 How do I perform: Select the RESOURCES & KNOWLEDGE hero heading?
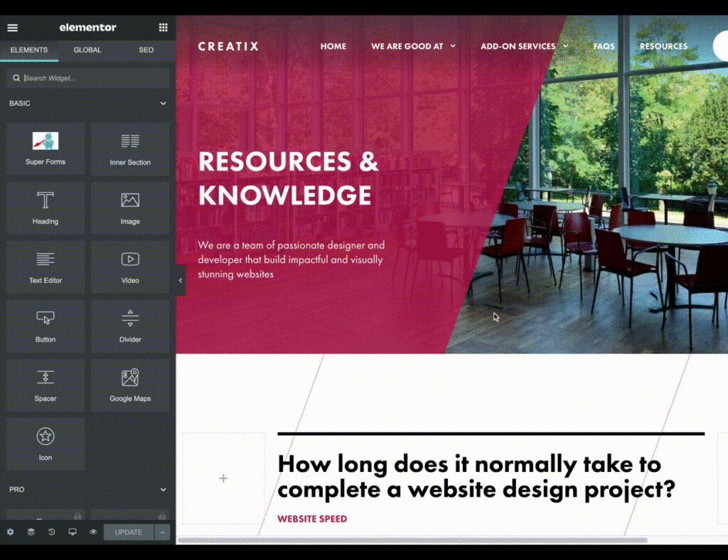tap(289, 178)
